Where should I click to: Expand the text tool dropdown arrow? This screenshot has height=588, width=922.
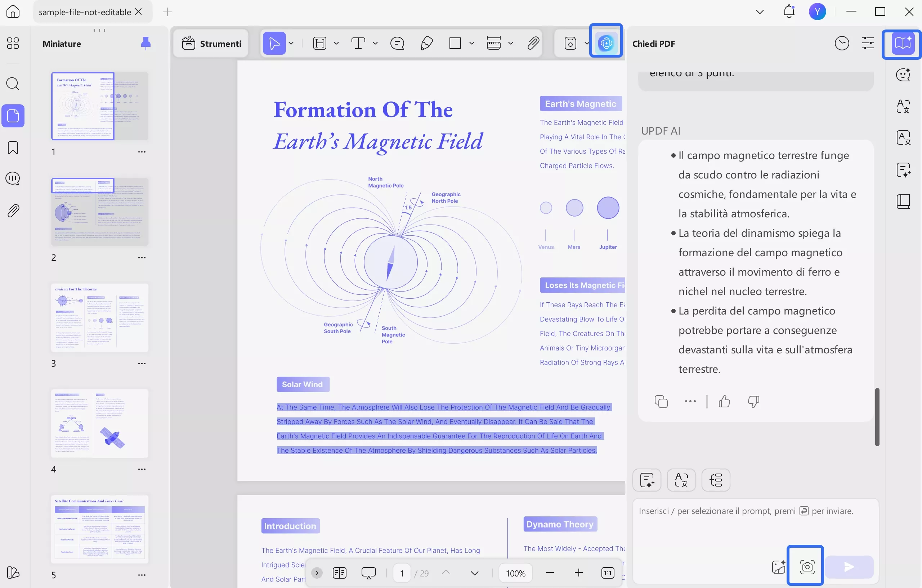[375, 43]
